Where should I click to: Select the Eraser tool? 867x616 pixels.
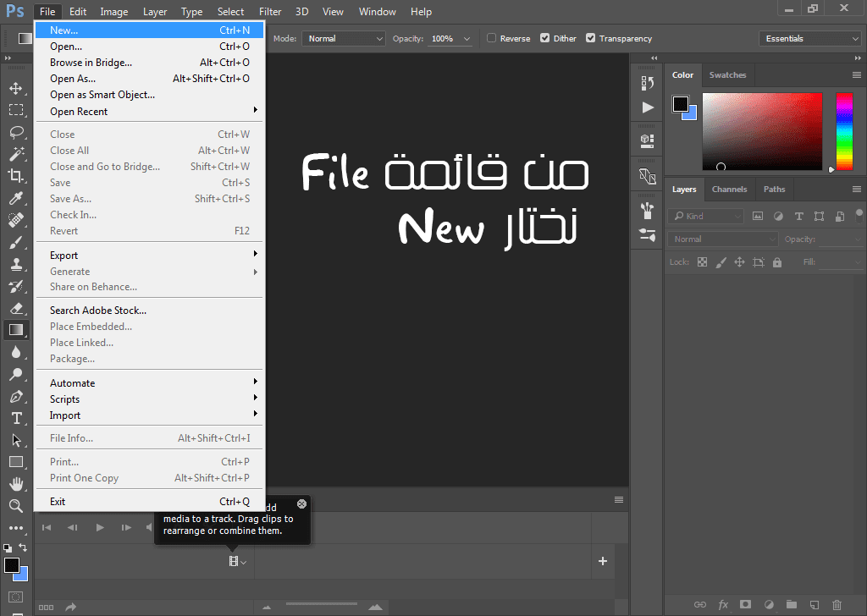tap(16, 308)
